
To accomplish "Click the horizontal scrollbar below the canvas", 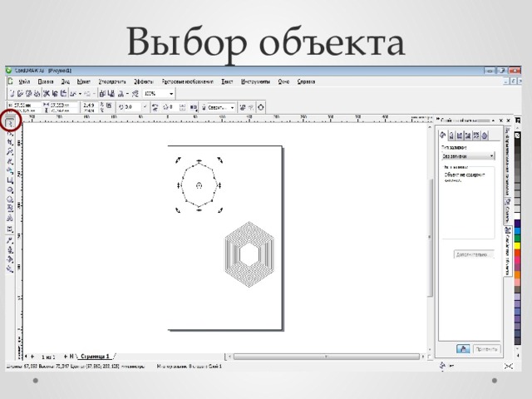I will coord(327,357).
